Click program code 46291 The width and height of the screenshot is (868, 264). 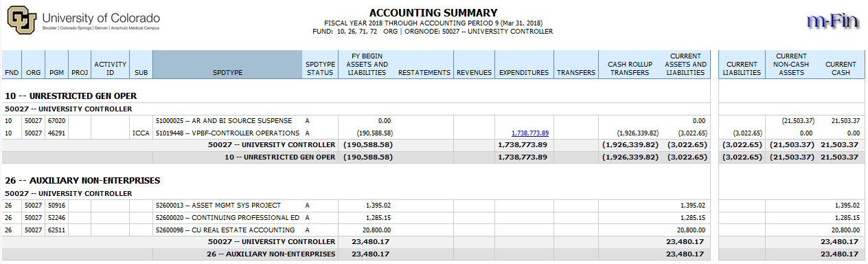[x=56, y=133]
